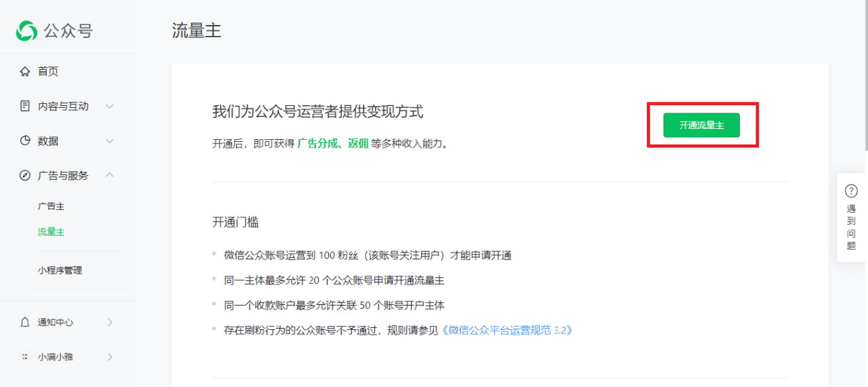The width and height of the screenshot is (868, 387).
Task: Select 流量主 submenu item
Action: (x=51, y=232)
